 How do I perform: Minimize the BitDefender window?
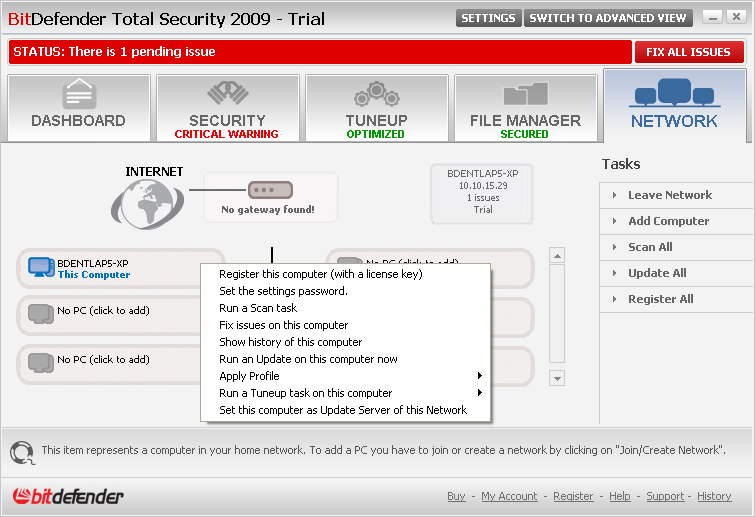pos(713,17)
